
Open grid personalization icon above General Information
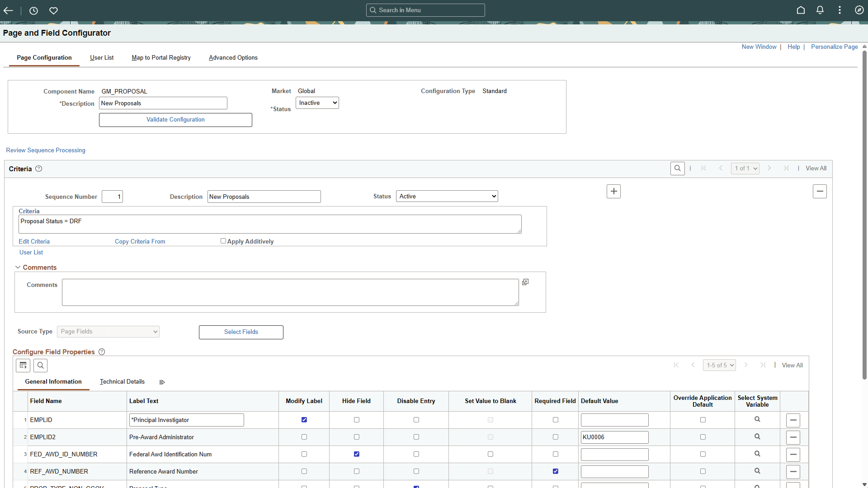(23, 365)
